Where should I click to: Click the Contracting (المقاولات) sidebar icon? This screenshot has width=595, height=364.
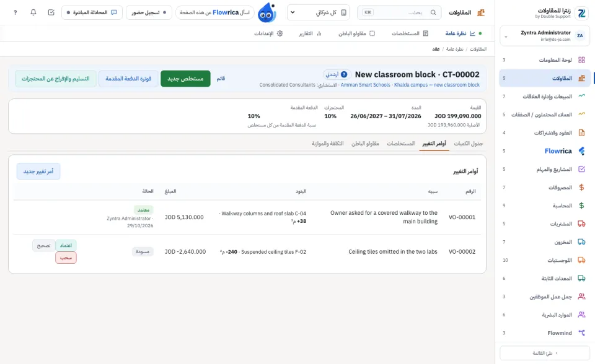[581, 78]
